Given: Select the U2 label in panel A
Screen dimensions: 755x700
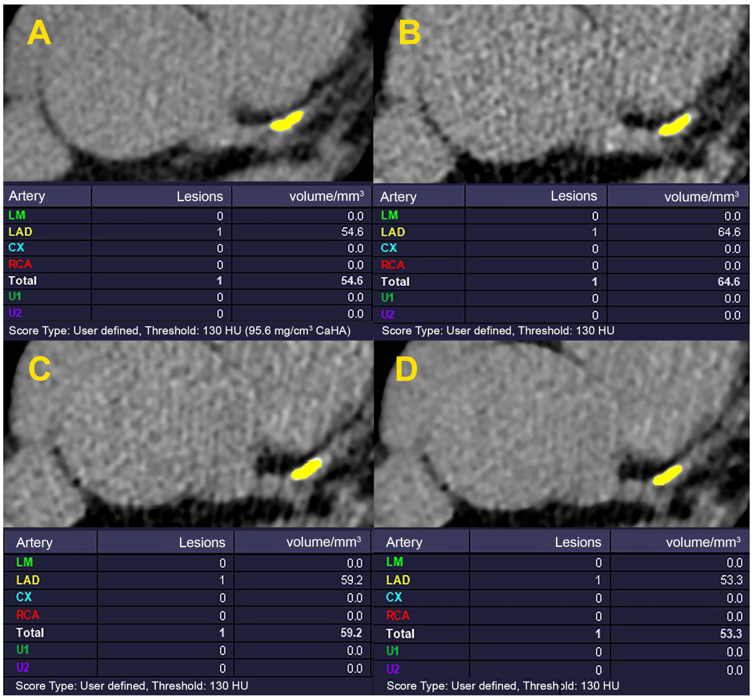Looking at the screenshot, I should click(x=15, y=313).
